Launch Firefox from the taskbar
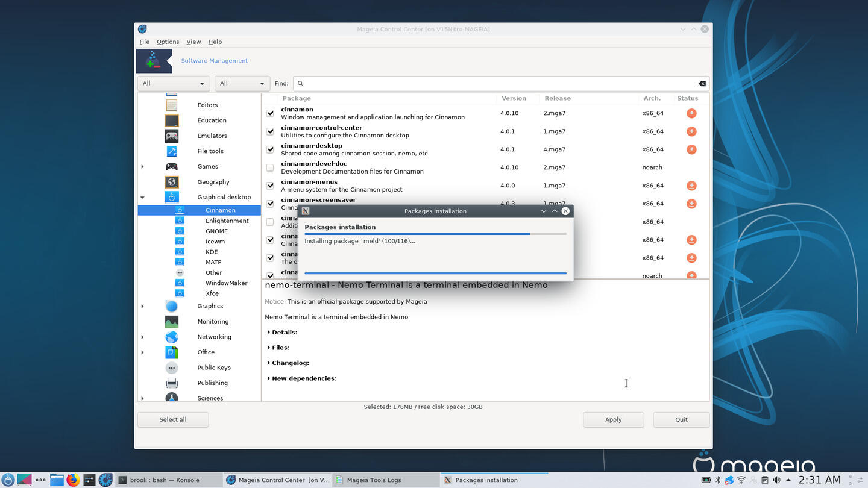The height and width of the screenshot is (488, 868). (73, 480)
